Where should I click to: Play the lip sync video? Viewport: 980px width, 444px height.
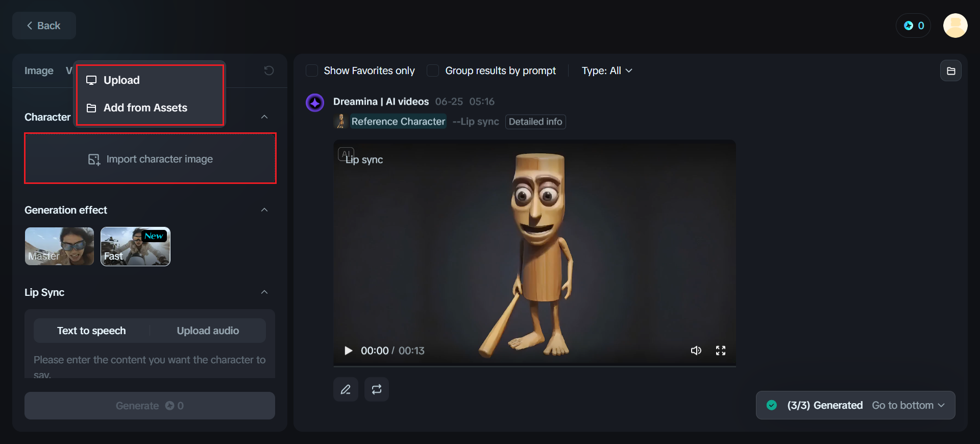pos(348,350)
